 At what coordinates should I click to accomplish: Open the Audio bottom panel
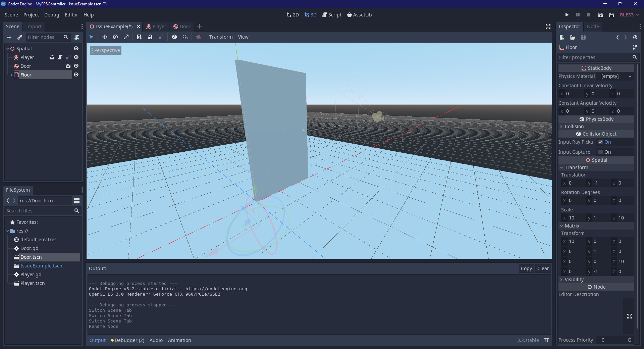click(x=156, y=340)
